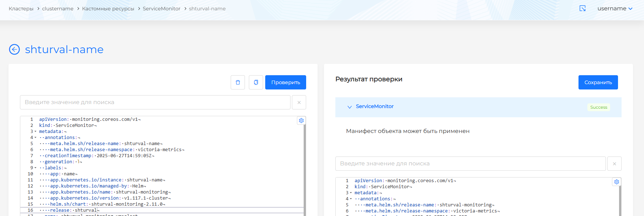644x216 pixels.
Task: Clear the left search field with X
Action: (x=299, y=102)
